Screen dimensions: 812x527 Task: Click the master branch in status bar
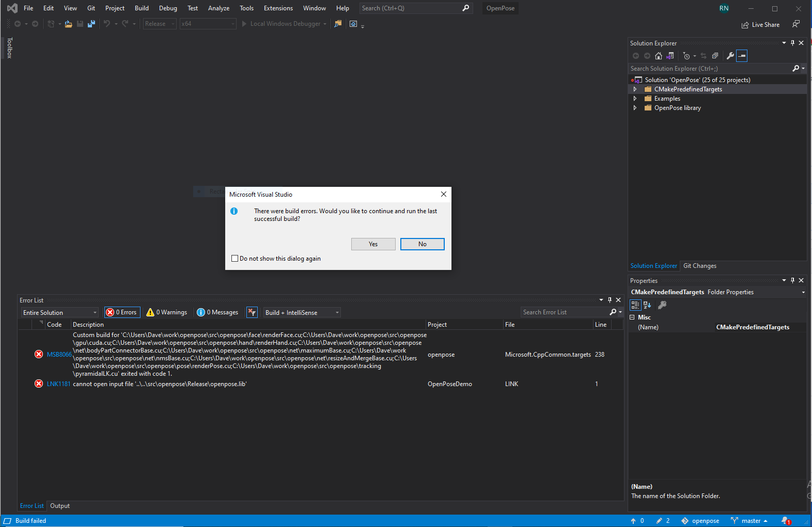coord(749,521)
